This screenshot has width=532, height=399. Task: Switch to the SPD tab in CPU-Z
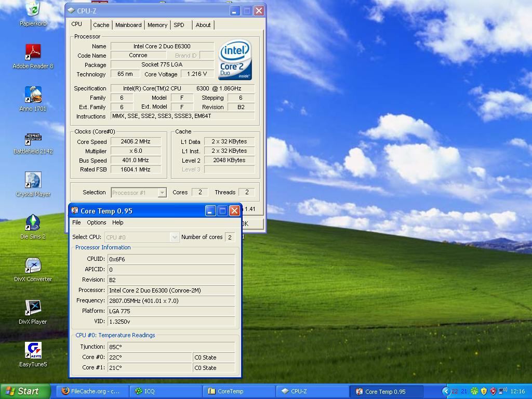click(x=179, y=25)
